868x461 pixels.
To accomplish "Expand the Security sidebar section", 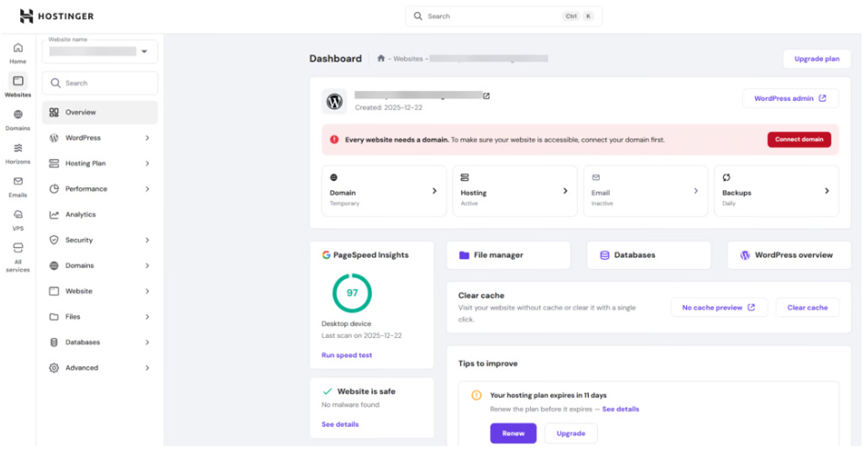I will coord(99,240).
